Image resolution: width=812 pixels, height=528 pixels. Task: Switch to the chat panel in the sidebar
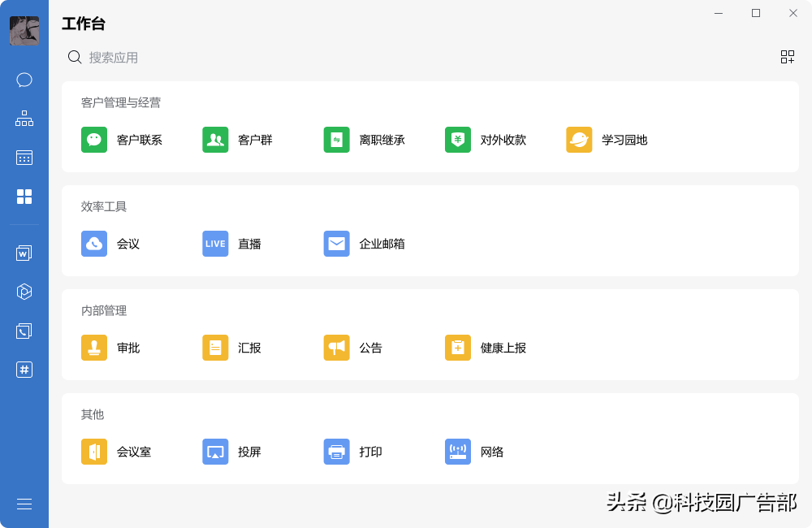point(24,80)
